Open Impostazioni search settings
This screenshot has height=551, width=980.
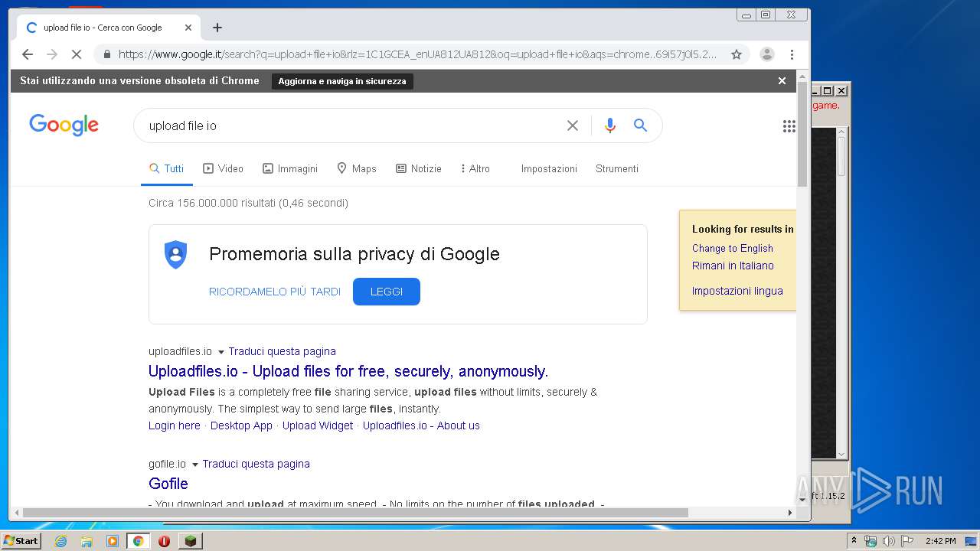(x=549, y=168)
